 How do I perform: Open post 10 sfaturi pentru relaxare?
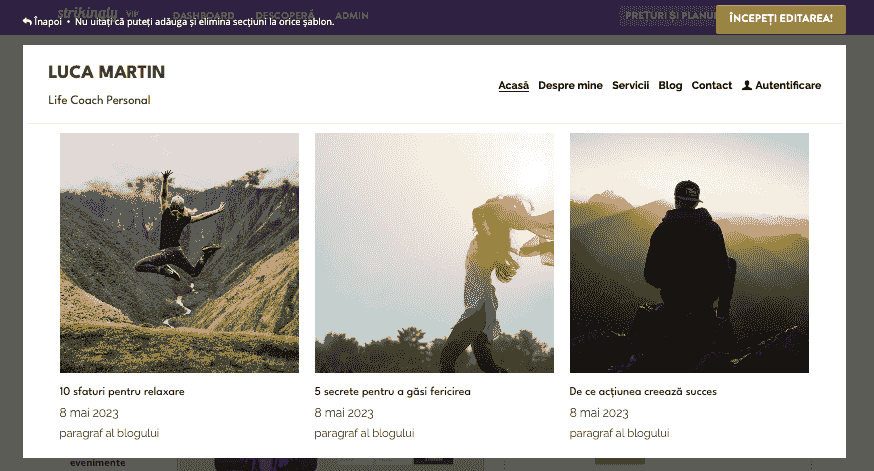[122, 391]
